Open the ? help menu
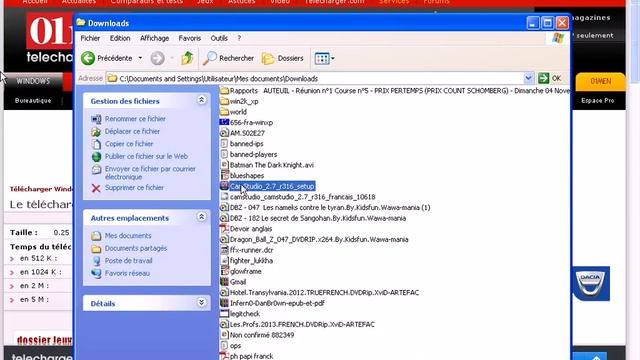This screenshot has height=360, width=640. [x=239, y=38]
